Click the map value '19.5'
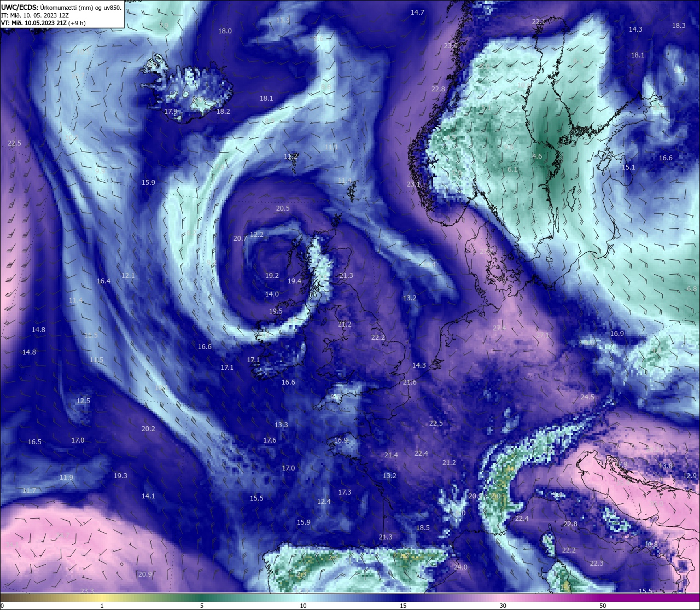 [x=276, y=311]
